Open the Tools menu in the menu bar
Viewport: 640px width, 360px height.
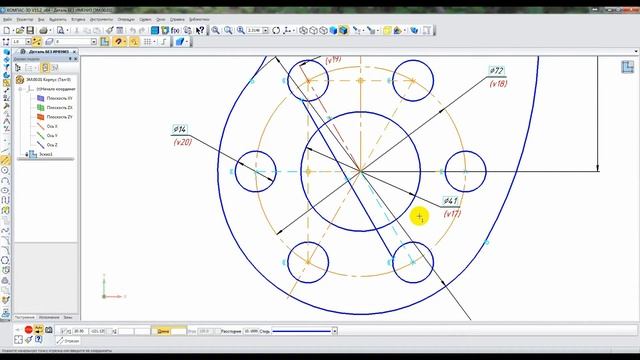[101, 19]
